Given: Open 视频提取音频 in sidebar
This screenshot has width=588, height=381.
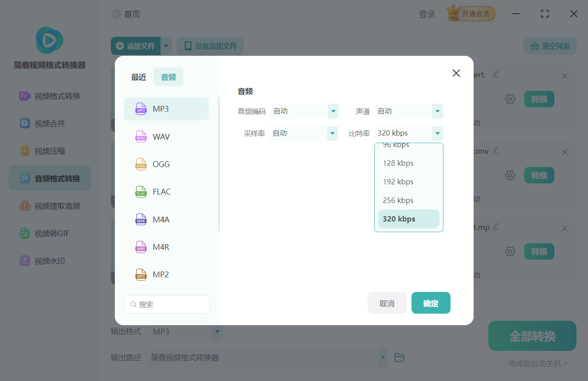Looking at the screenshot, I should [50, 206].
